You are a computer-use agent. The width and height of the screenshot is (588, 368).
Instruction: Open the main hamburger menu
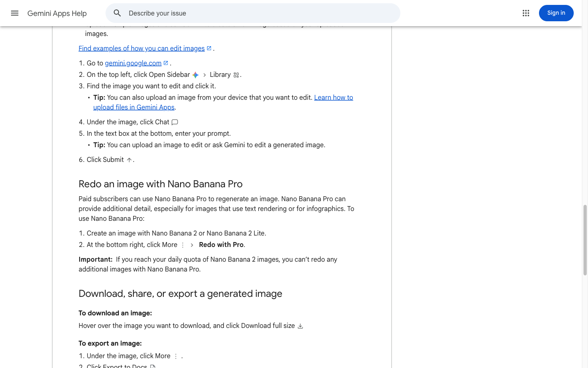click(15, 13)
